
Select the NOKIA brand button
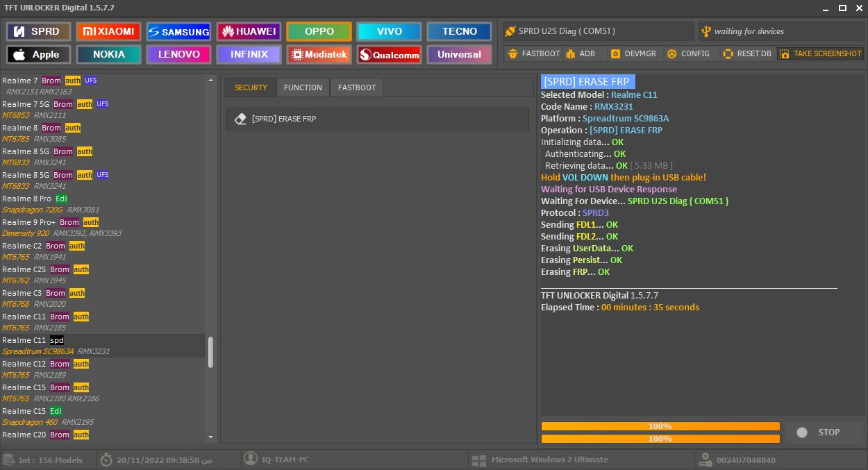tap(108, 54)
